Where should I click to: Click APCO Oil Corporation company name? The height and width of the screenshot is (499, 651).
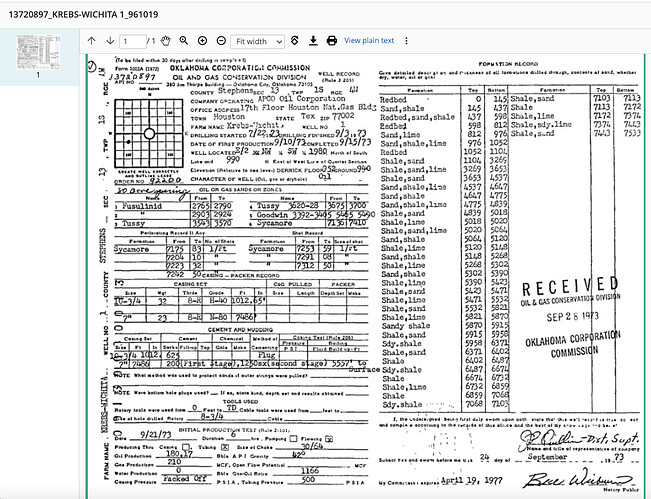tap(301, 99)
